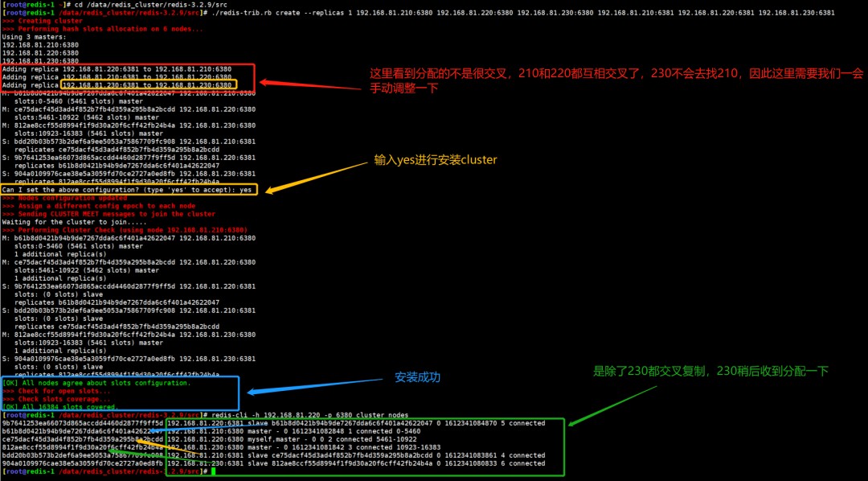Click the blinking green terminal cursor
Image resolution: width=868 pixels, height=481 pixels.
211,471
